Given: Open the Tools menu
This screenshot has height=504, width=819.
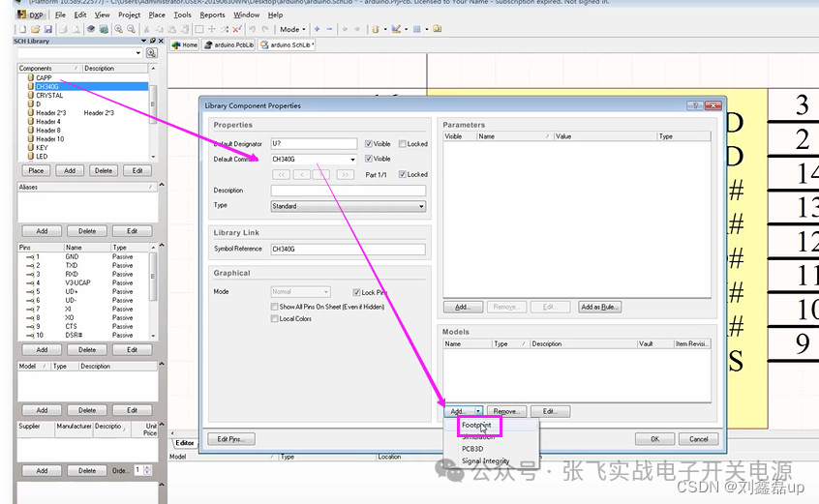Looking at the screenshot, I should [182, 15].
